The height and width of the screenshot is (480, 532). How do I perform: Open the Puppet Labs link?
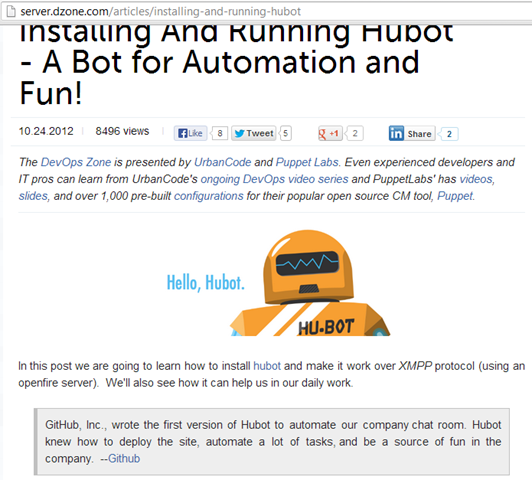coord(307,162)
